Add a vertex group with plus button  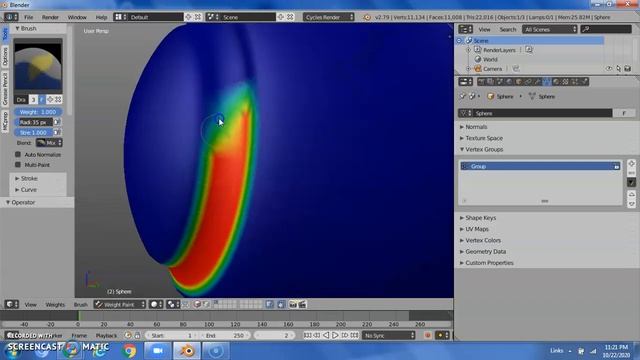pyautogui.click(x=631, y=163)
